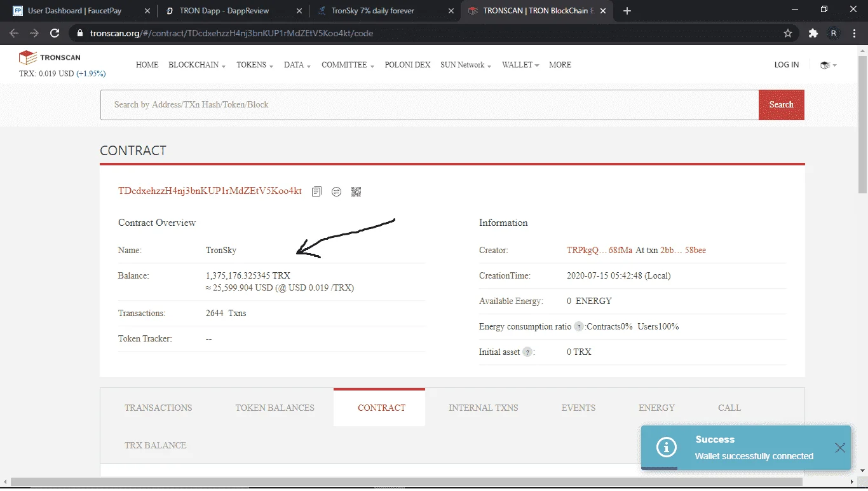The image size is (868, 491).
Task: Expand the BLOCKCHAIN menu
Action: 197,65
